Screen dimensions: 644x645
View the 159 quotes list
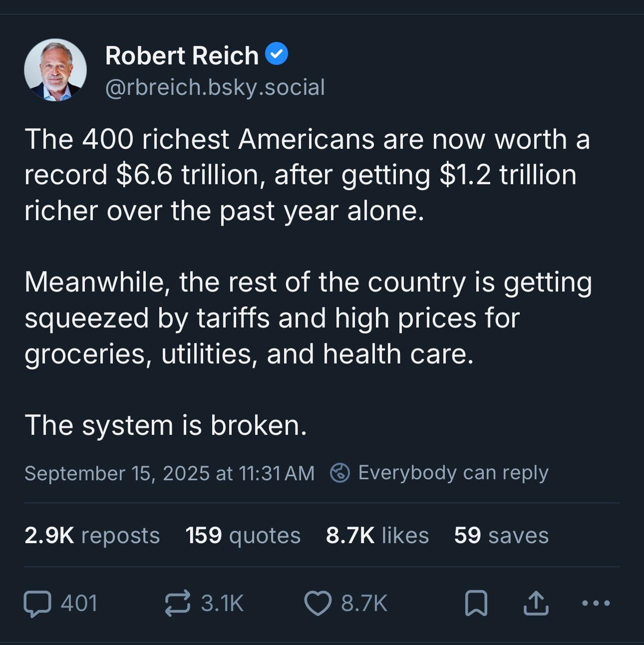pyautogui.click(x=243, y=535)
